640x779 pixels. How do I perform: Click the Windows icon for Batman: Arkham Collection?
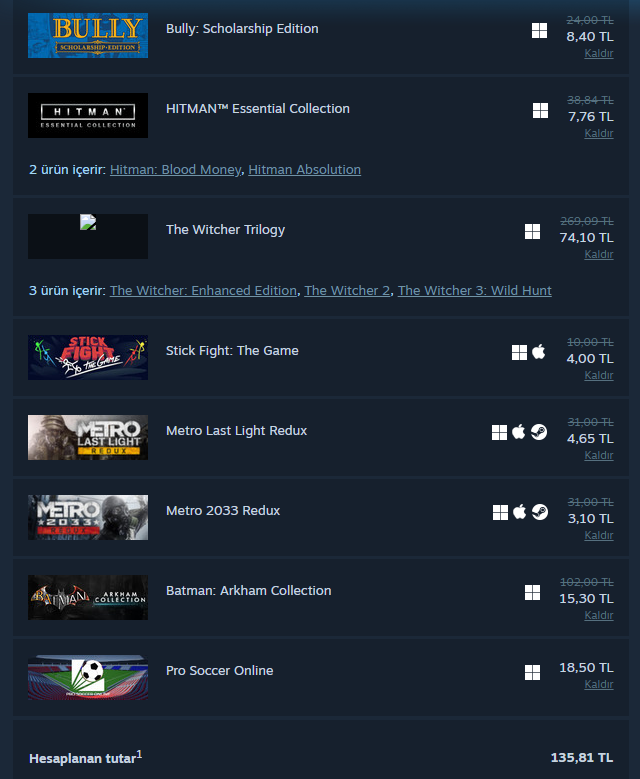(532, 592)
